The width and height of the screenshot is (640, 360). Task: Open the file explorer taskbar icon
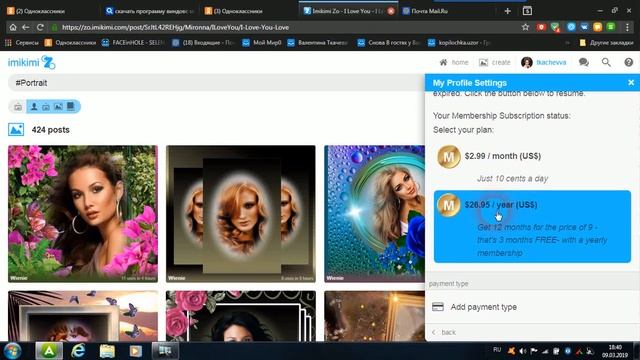(107, 351)
